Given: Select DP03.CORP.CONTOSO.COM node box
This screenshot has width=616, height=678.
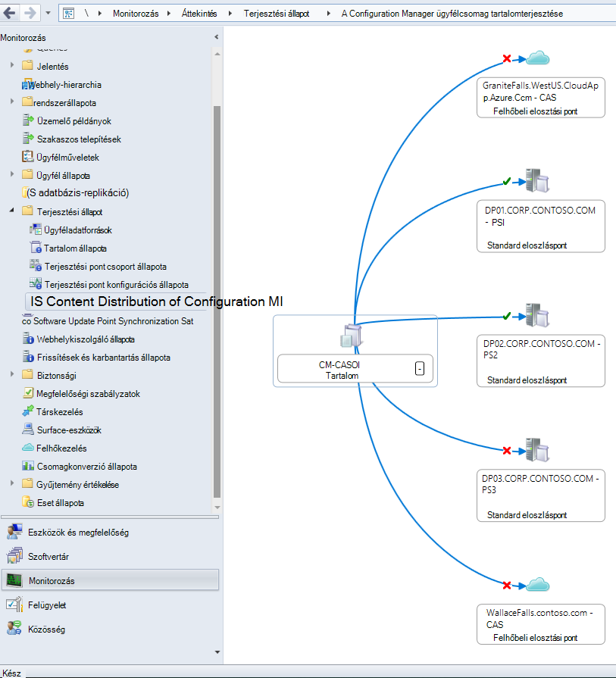Looking at the screenshot, I should [x=541, y=495].
